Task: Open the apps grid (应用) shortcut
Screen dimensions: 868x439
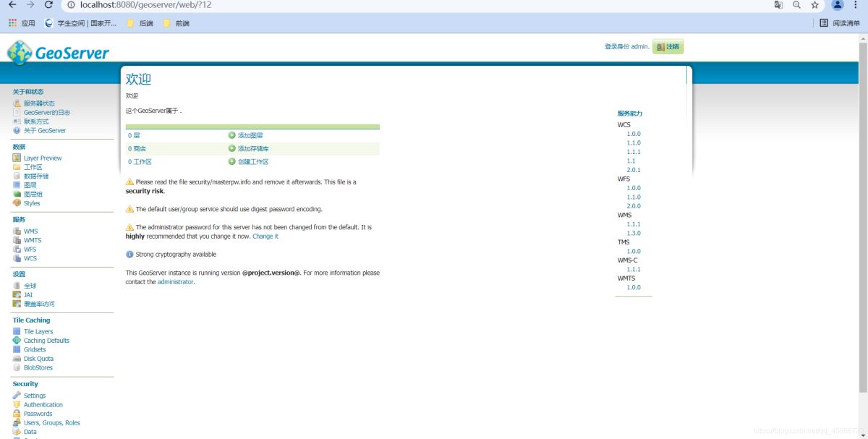Action: 22,23
